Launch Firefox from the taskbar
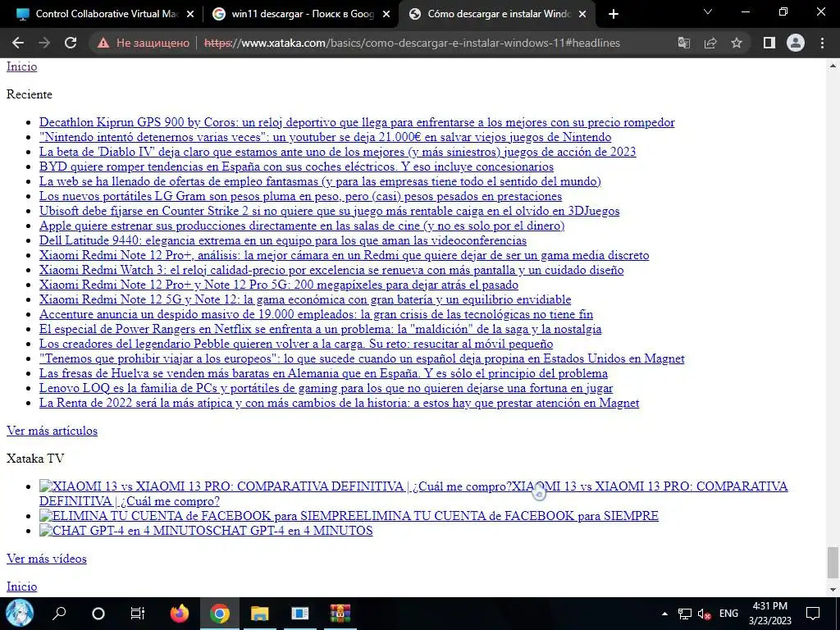The width and height of the screenshot is (840, 630). tap(180, 614)
